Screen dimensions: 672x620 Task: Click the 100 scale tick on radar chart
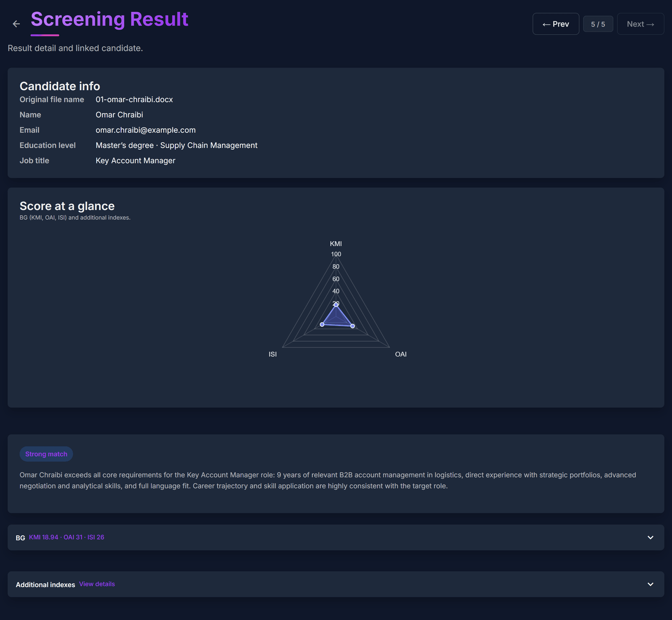(x=336, y=254)
